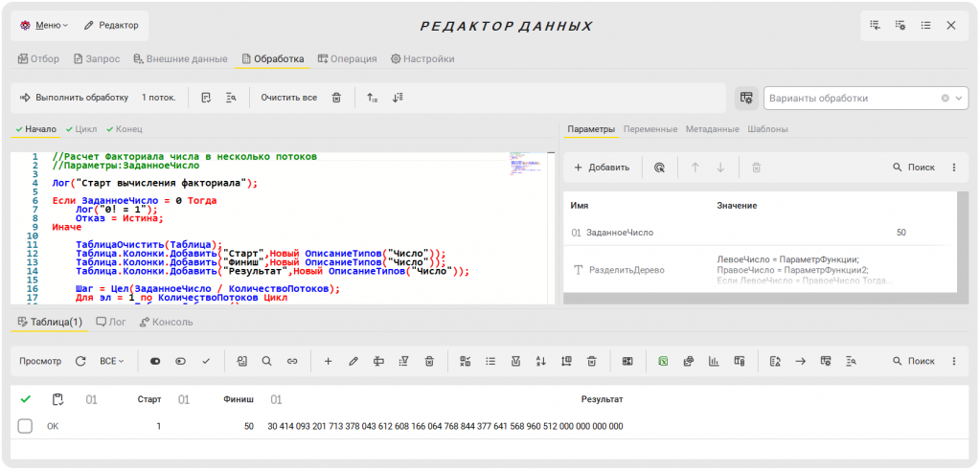Click the Редактор button

[111, 25]
